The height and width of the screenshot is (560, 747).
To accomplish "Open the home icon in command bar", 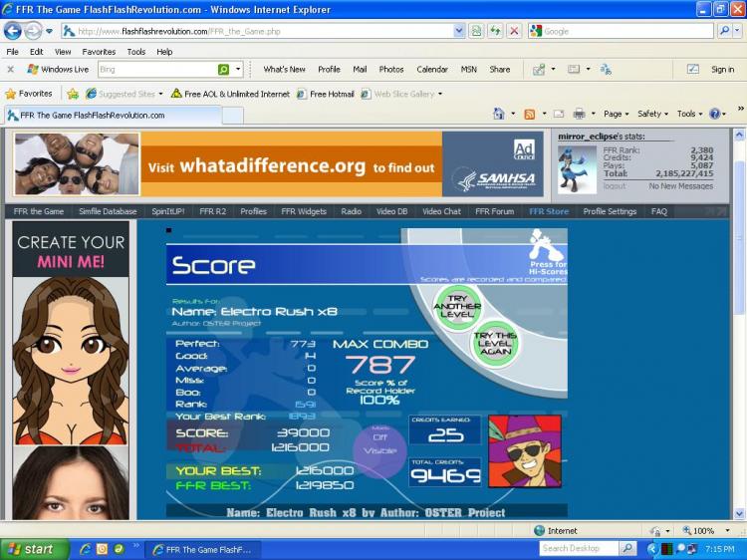I will click(x=499, y=114).
